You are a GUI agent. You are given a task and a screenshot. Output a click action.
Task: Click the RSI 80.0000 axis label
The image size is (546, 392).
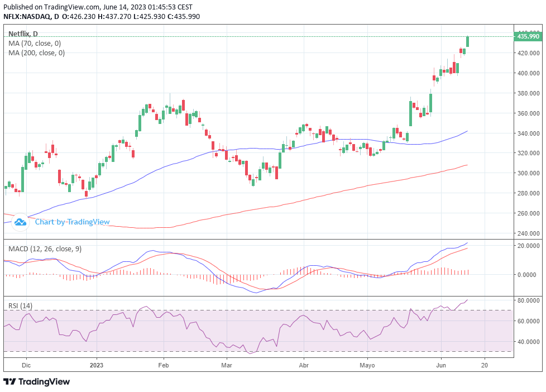point(528,300)
